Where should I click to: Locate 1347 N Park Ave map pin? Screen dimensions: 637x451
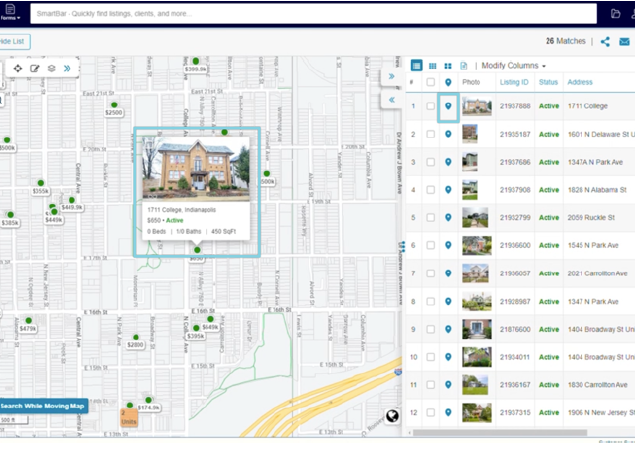[x=448, y=301]
